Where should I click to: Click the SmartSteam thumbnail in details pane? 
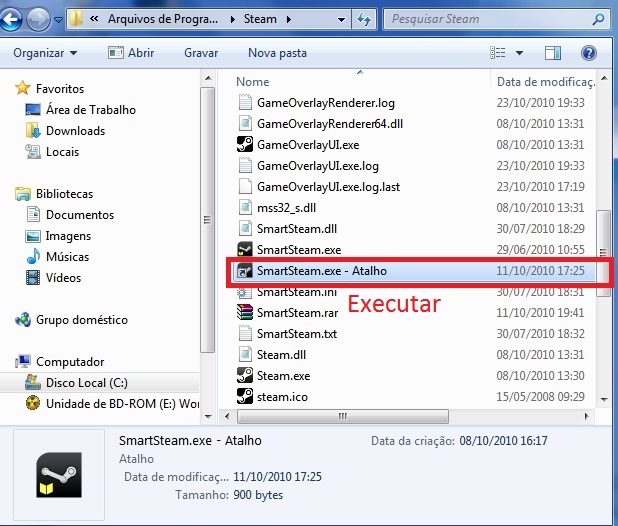pos(59,475)
